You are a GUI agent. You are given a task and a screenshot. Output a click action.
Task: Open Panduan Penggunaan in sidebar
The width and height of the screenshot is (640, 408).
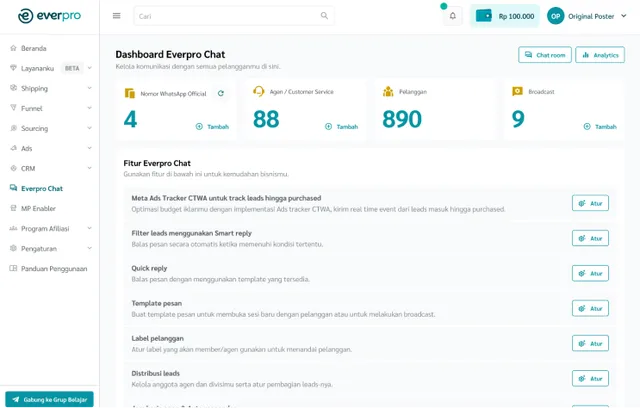(x=54, y=268)
